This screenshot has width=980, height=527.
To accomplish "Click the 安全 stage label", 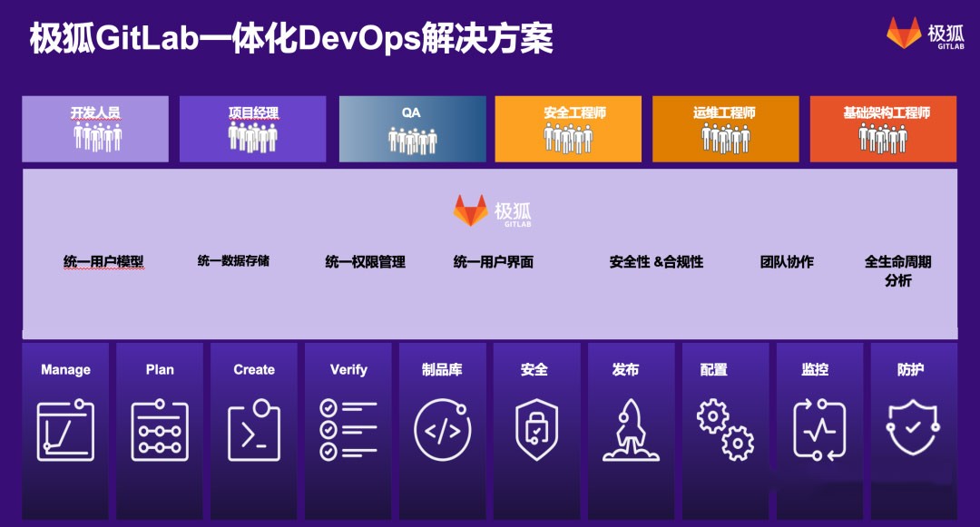I will [534, 370].
